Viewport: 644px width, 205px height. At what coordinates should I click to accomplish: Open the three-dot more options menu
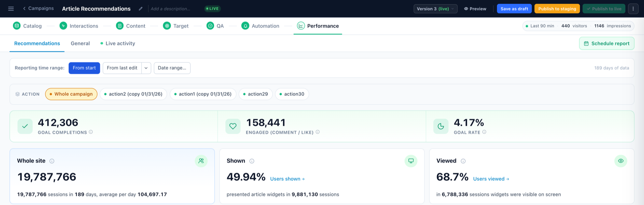(x=633, y=9)
